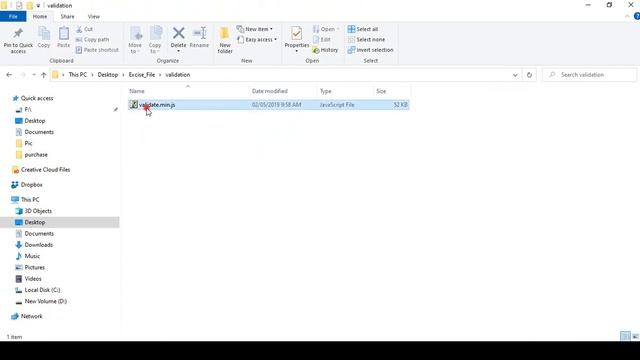Switch to the View tab
Viewport: 640px width, 360px height.
coord(93,17)
